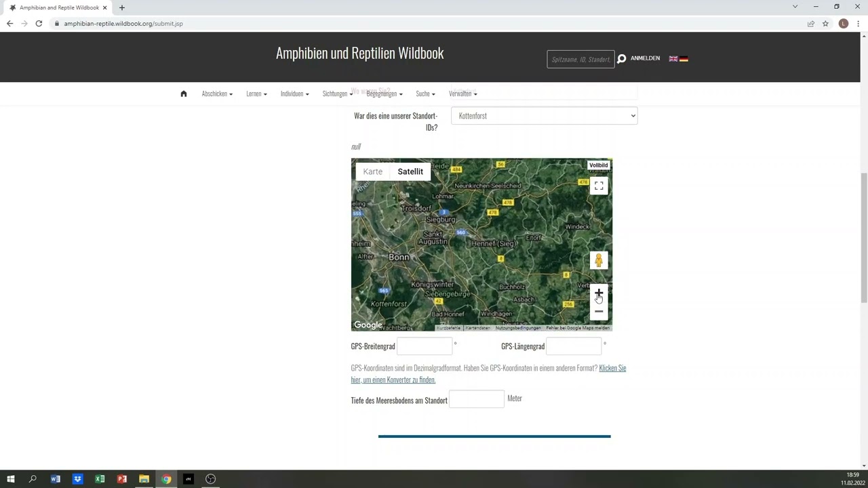The width and height of the screenshot is (868, 488).
Task: Open the map Nutzungsbedingungen link
Action: click(x=518, y=328)
